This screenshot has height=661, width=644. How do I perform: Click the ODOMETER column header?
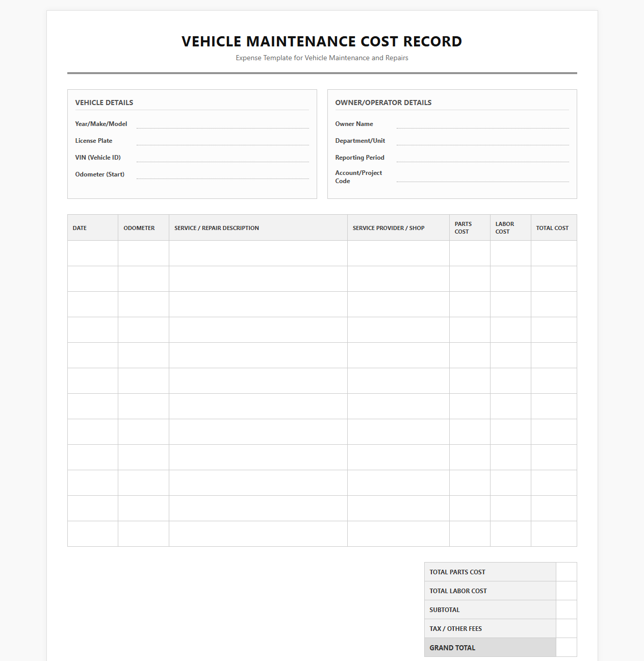[x=144, y=228]
